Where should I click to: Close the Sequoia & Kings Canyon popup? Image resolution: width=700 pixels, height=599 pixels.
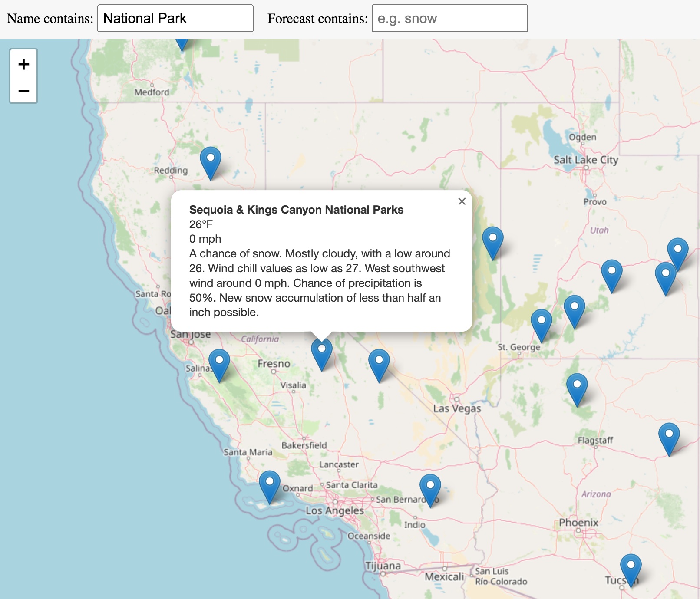coord(462,201)
